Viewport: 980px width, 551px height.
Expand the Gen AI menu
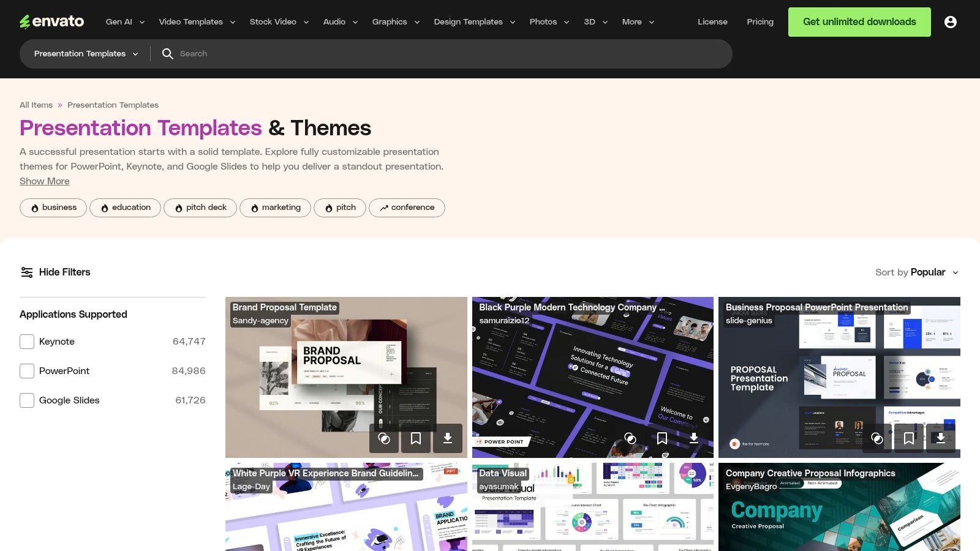(125, 22)
